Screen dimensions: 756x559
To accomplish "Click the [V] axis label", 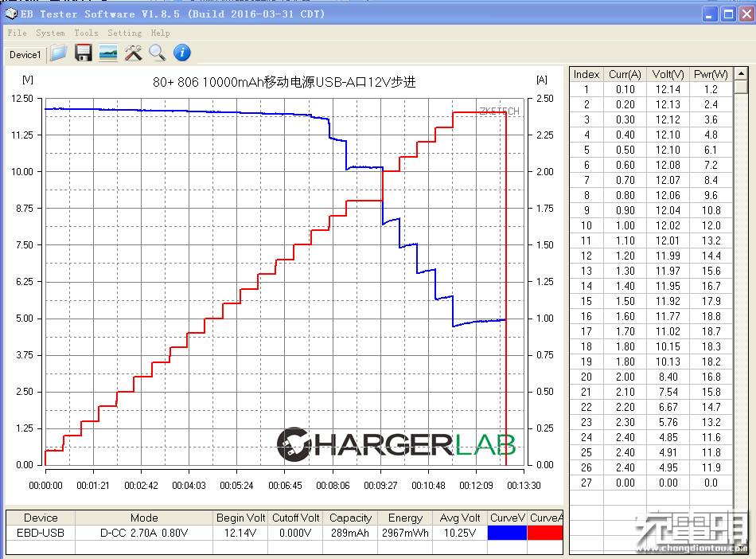I will pos(28,80).
